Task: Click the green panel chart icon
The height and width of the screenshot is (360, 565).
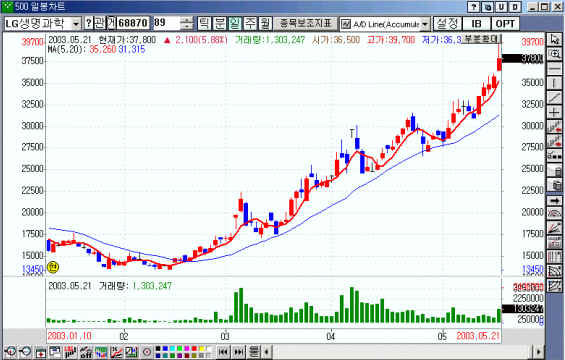Action: (x=131, y=352)
